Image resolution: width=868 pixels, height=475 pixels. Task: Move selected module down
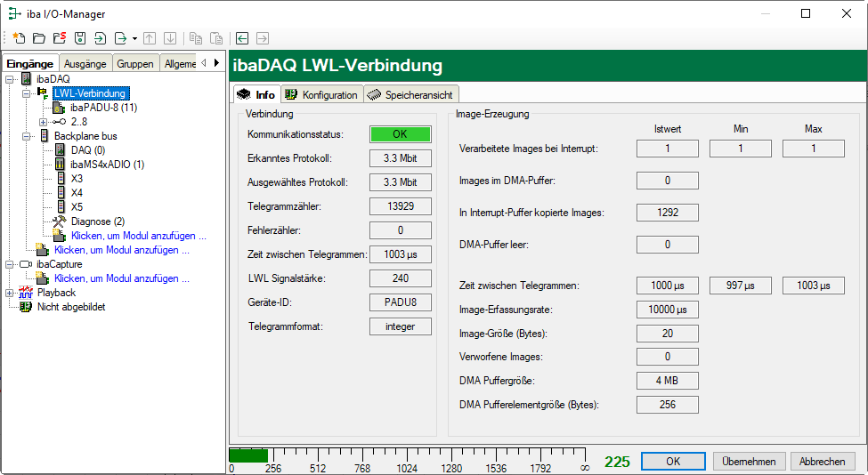coord(171,38)
